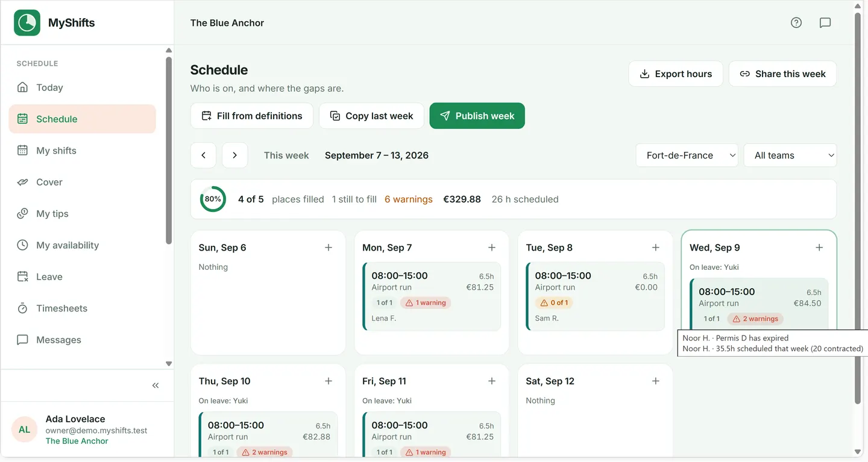Click the sidebar scrollbar up arrow
The height and width of the screenshot is (462, 868).
169,51
